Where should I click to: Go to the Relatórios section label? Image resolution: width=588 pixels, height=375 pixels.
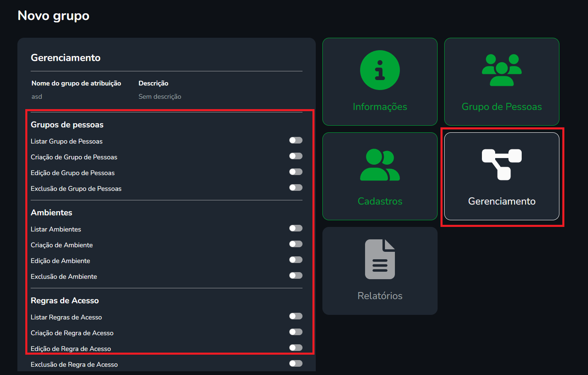[380, 296]
